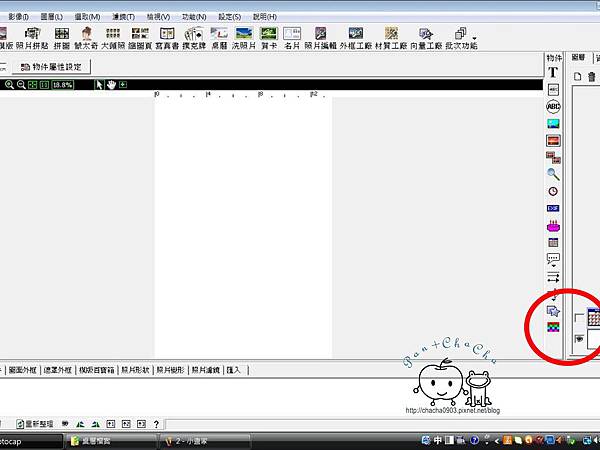This screenshot has height=450, width=600.
Task: Add the arrow lines object
Action: 553,277
